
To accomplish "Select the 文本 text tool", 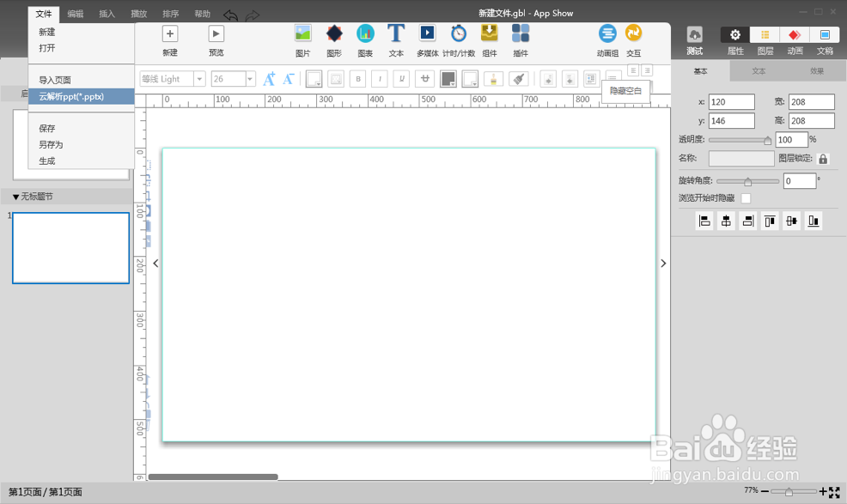I will tap(396, 33).
